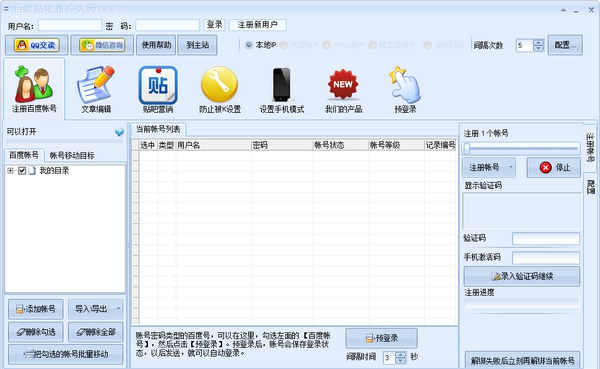Click the 到主站 button

pyautogui.click(x=197, y=45)
